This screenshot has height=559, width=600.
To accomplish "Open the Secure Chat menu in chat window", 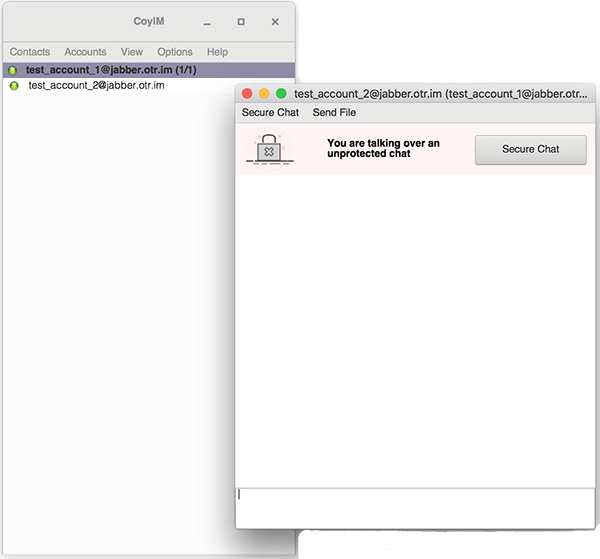I will [x=270, y=113].
